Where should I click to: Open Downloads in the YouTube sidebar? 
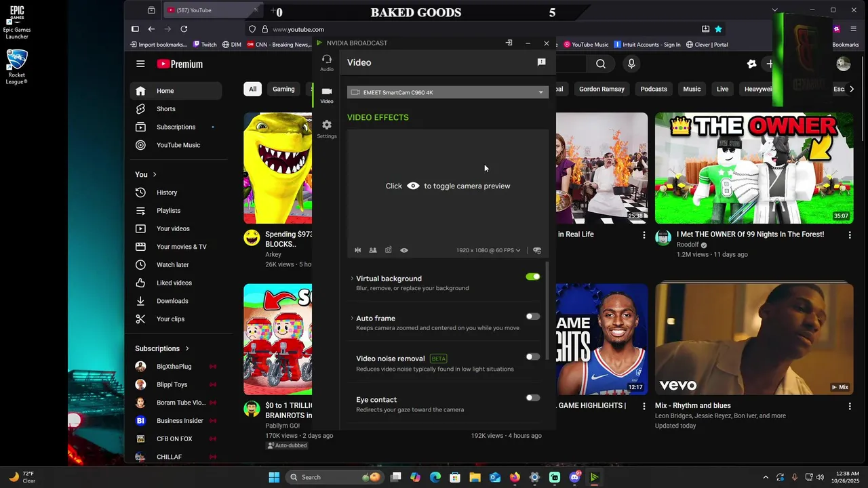point(176,301)
